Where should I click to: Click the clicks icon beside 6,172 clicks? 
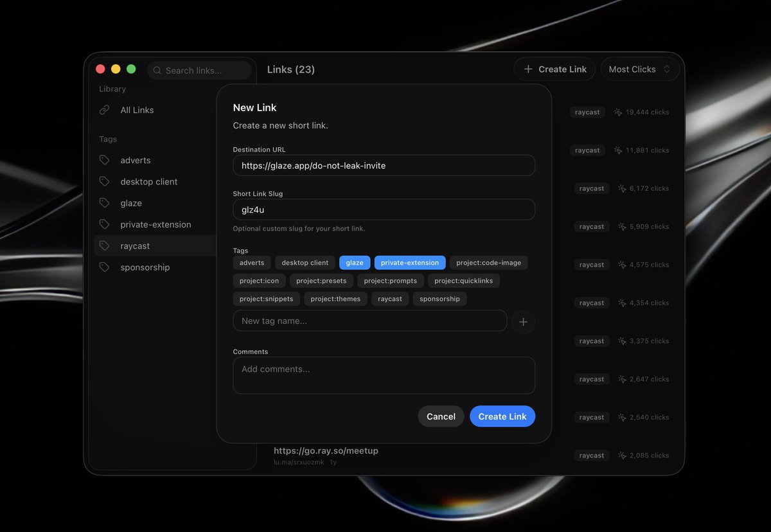(622, 188)
